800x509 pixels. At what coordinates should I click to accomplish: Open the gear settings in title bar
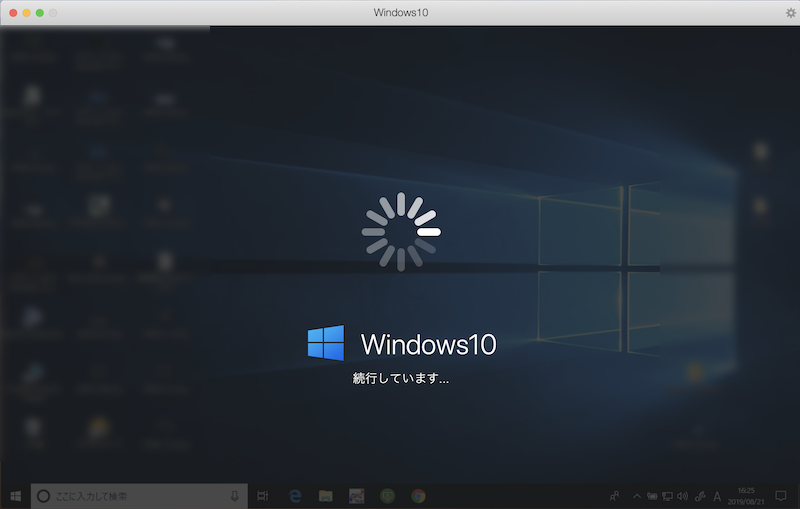point(791,13)
